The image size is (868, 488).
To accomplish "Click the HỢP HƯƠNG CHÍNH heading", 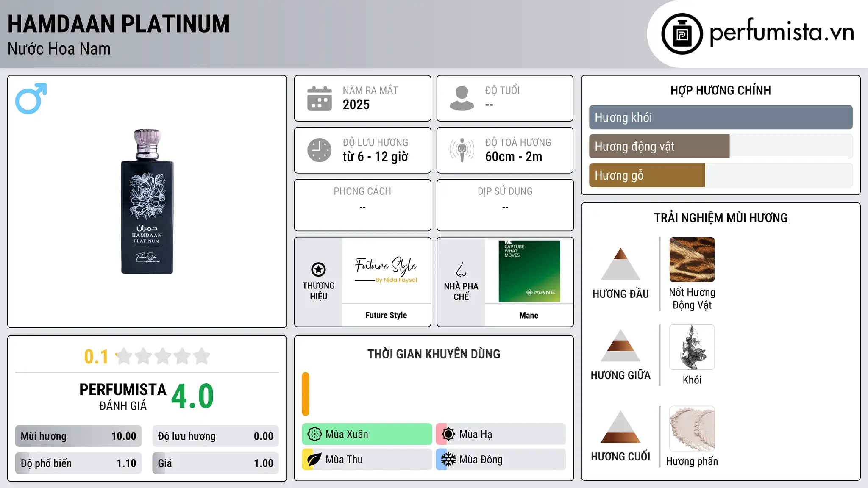I will pos(721,91).
